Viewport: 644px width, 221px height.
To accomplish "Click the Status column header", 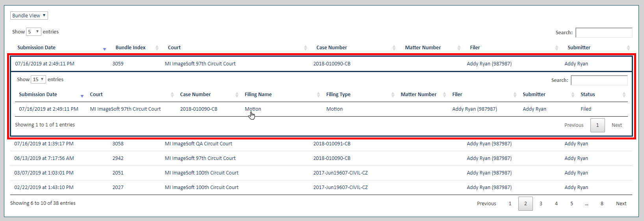I will pyautogui.click(x=588, y=95).
